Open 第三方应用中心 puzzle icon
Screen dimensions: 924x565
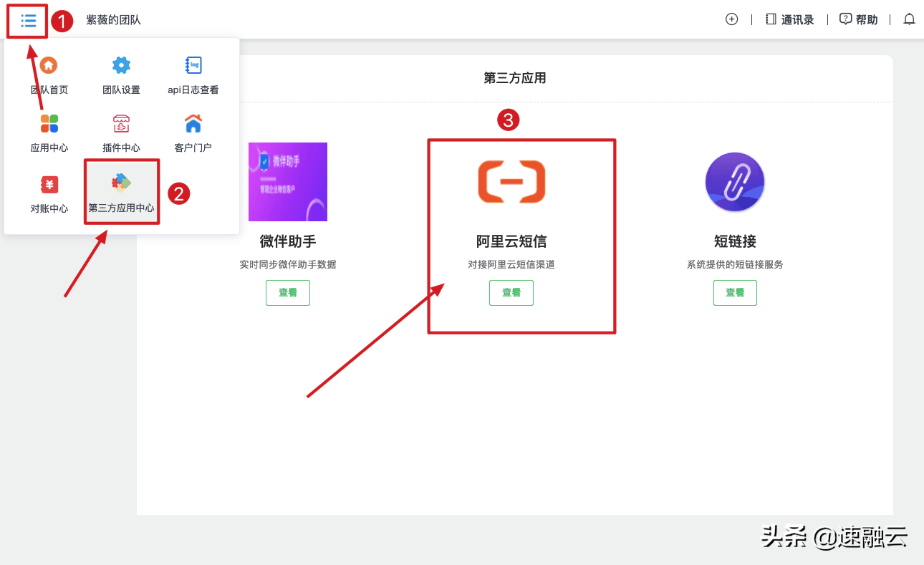pos(121,183)
